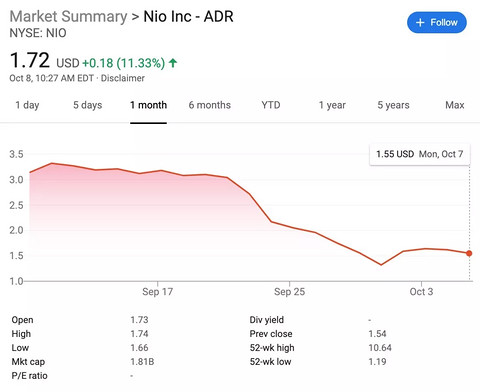Click the red data point dot

469,253
